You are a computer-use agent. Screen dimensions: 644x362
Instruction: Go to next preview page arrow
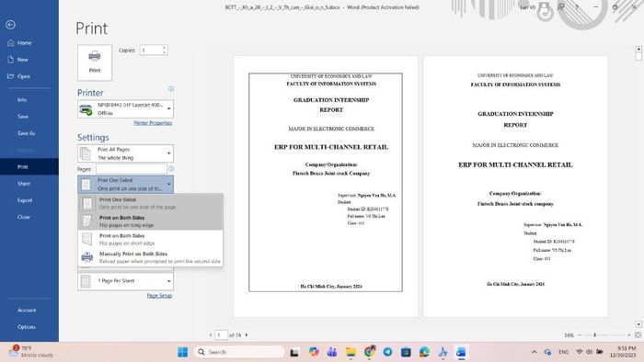247,335
